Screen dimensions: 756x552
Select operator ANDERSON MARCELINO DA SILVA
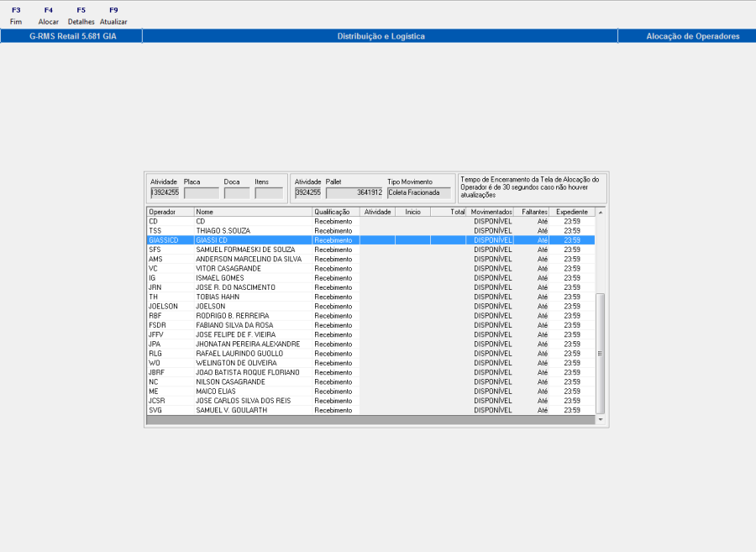click(x=370, y=259)
